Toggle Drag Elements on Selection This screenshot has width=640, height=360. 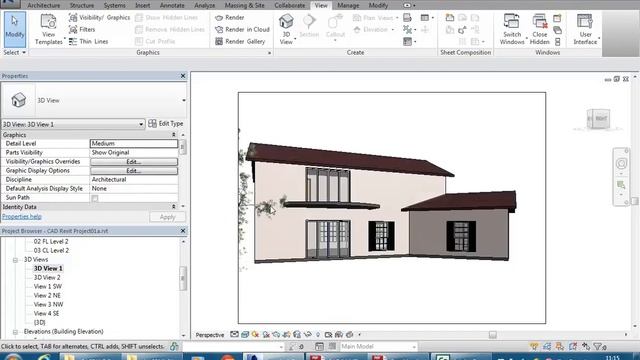pos(586,347)
